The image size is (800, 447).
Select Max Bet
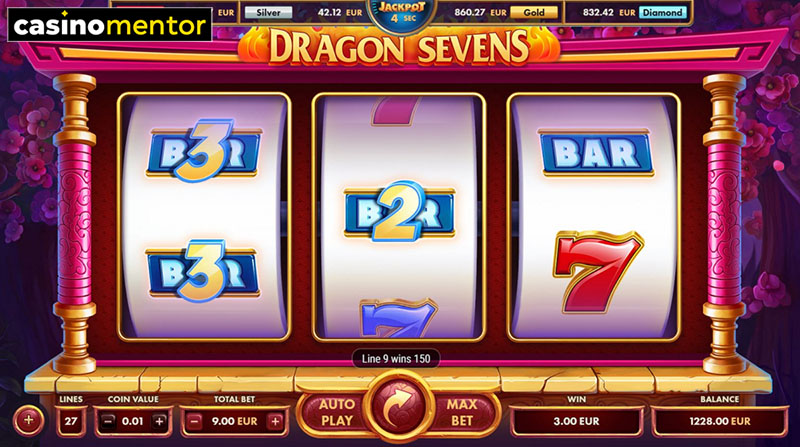point(462,412)
